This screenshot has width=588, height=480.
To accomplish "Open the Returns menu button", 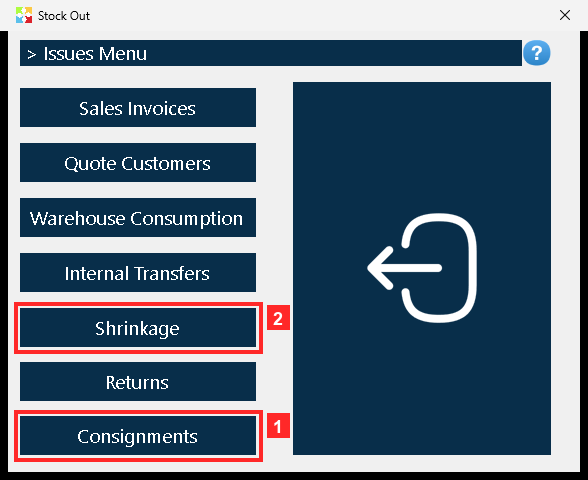I will click(x=138, y=382).
